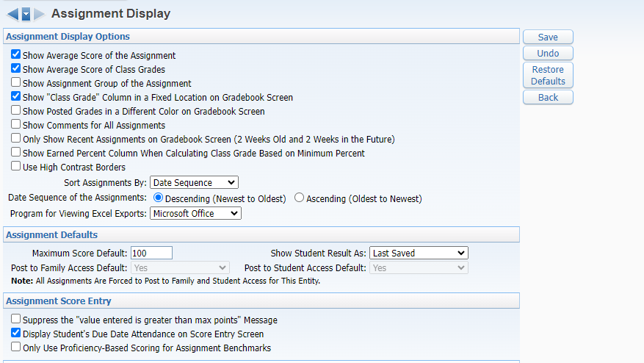644x363 pixels.
Task: Expand Program for Viewing Excel Exports dropdown
Action: [x=195, y=213]
